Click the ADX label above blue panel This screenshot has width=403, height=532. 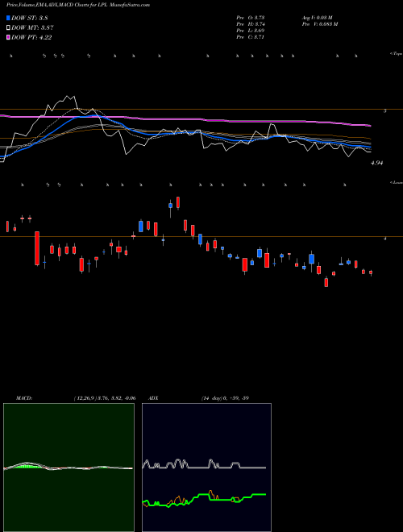(153, 398)
